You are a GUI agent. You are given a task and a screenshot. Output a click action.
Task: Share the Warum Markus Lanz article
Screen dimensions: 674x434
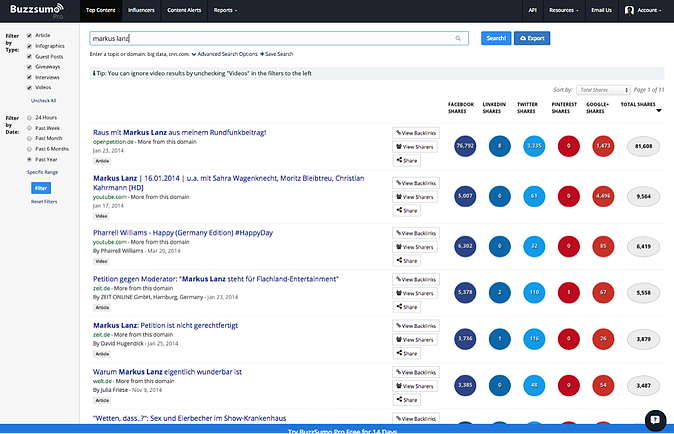click(407, 400)
